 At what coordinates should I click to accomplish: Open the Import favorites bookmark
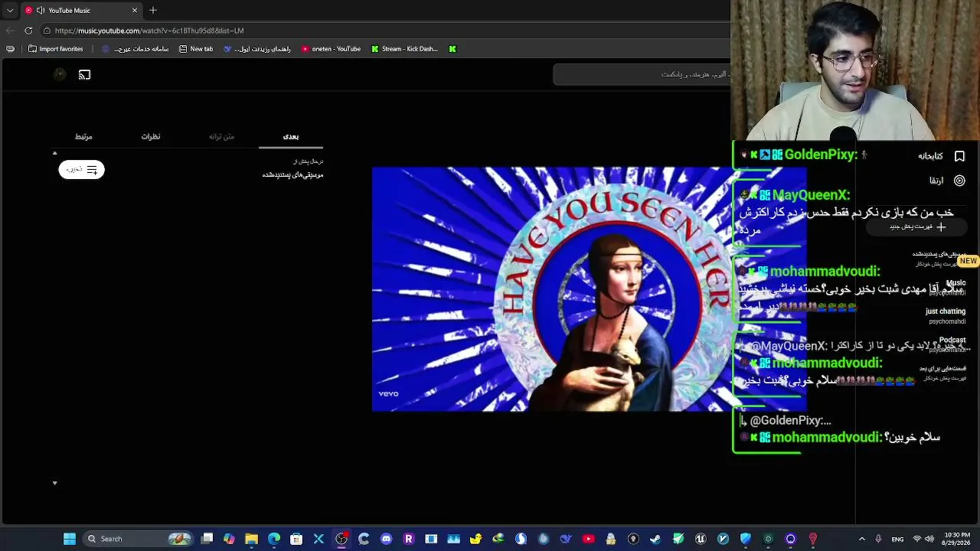coord(55,49)
